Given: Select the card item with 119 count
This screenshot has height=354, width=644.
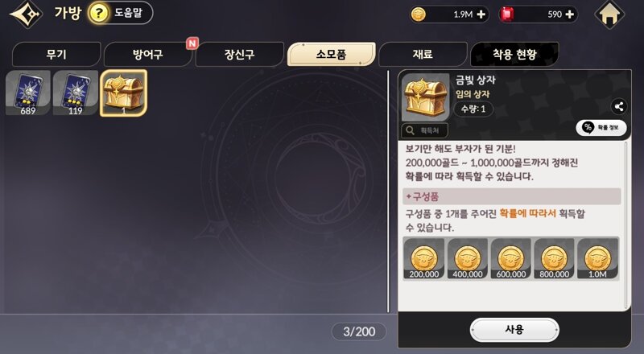Looking at the screenshot, I should (76, 93).
